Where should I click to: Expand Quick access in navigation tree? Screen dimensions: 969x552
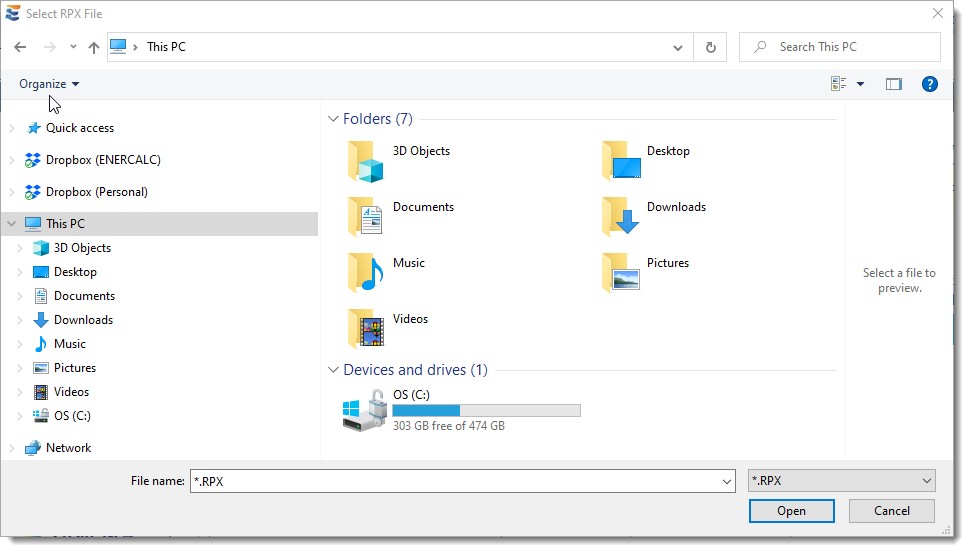pyautogui.click(x=12, y=128)
